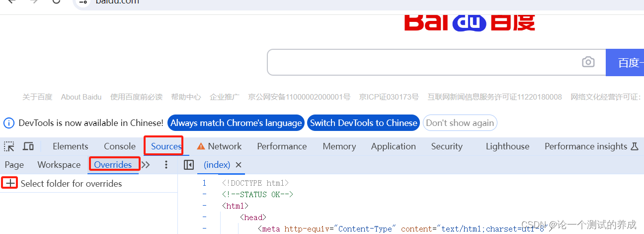The width and height of the screenshot is (644, 234).
Task: Open the Sources panel tab
Action: (x=166, y=146)
